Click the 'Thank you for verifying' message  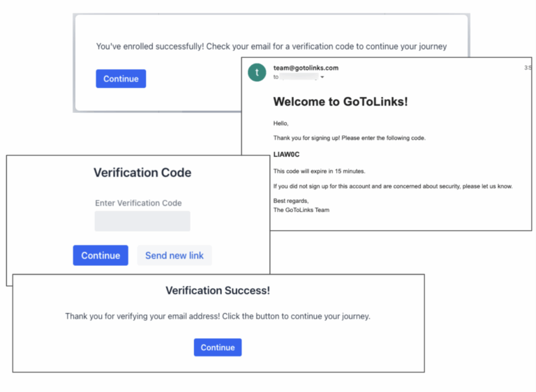tap(218, 316)
